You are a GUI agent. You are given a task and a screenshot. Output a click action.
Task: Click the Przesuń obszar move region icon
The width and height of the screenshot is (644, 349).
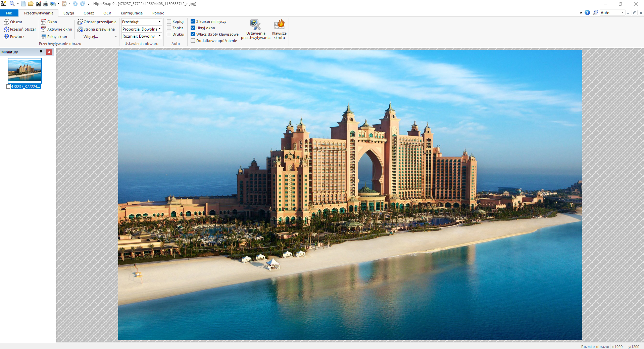[6, 29]
